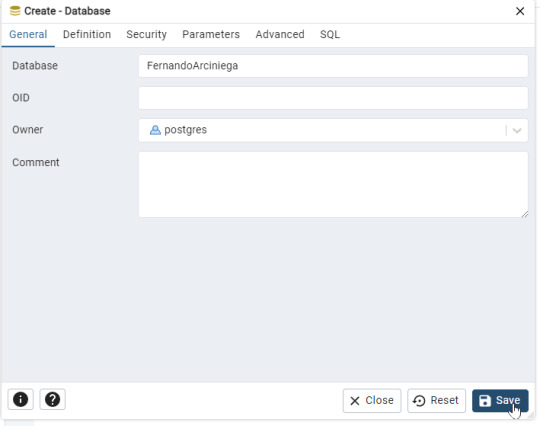The image size is (540, 426).
Task: Close dialog with the X icon in header
Action: pos(520,11)
